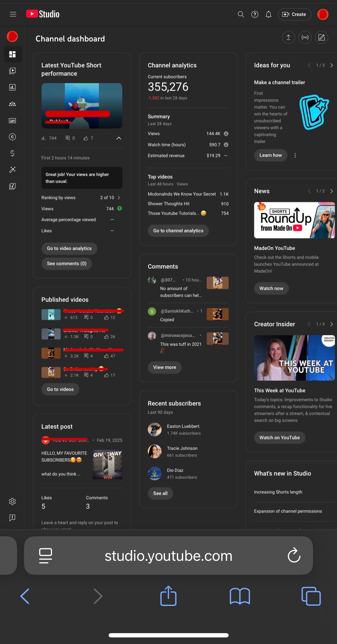Open the Analytics sidebar icon
The width and height of the screenshot is (337, 644).
tap(12, 87)
